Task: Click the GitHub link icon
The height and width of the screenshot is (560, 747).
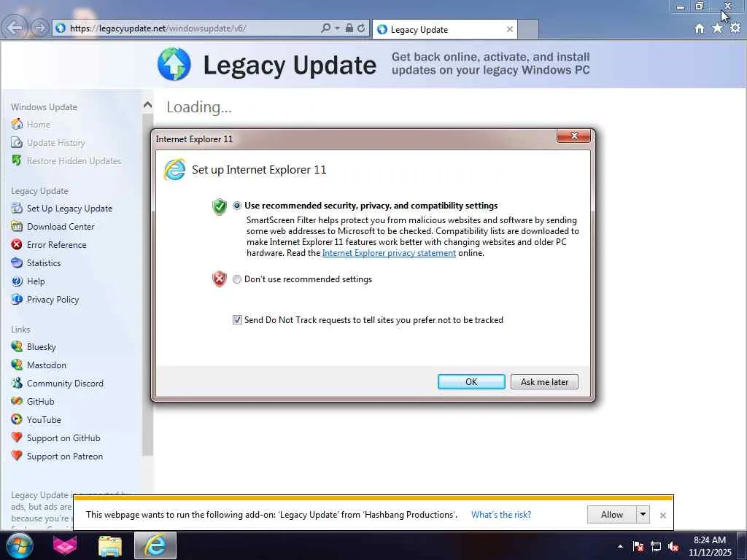Action: (17, 402)
